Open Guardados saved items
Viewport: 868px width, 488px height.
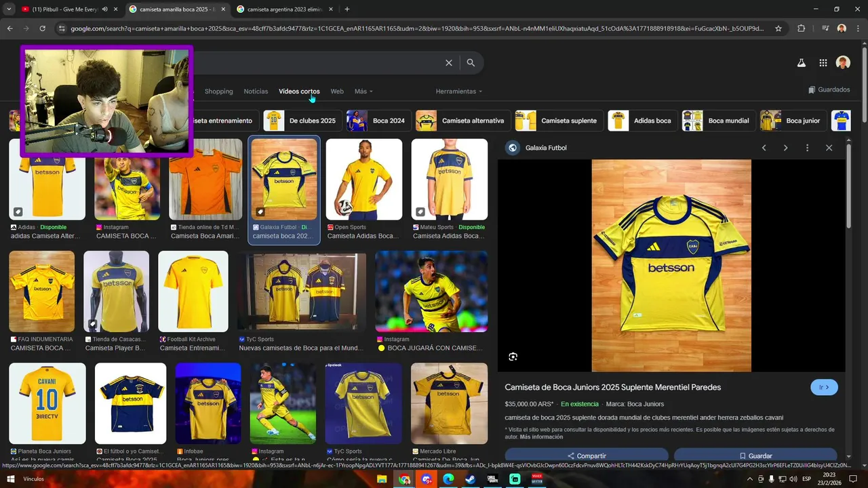(829, 89)
